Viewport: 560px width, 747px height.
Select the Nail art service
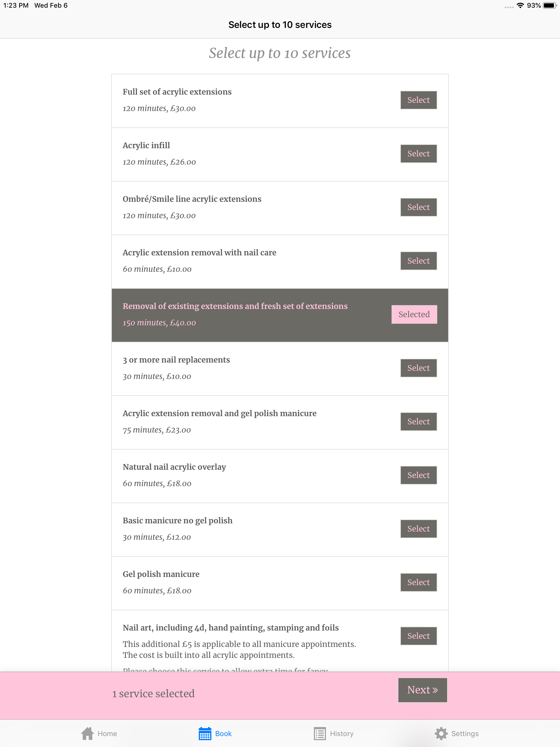[x=418, y=636]
